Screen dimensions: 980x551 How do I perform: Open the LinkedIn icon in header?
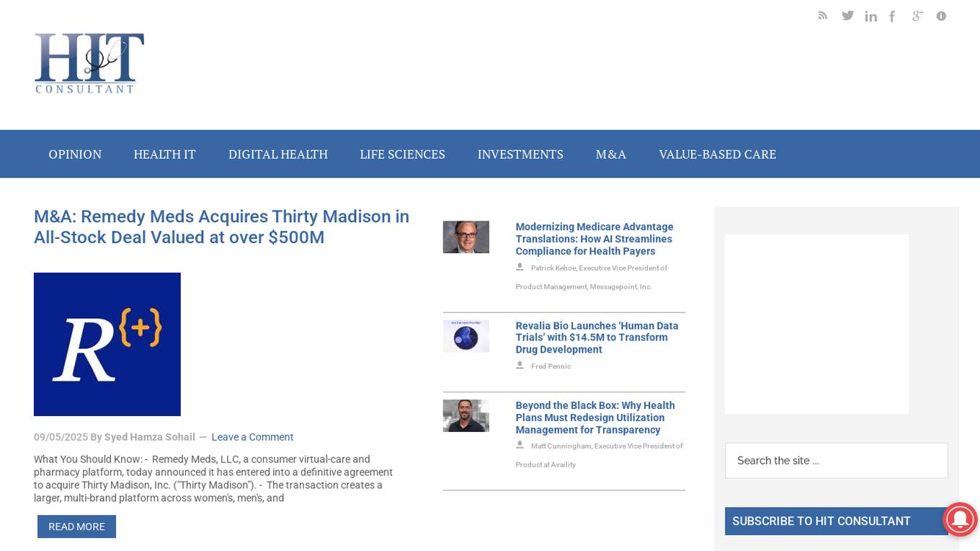(x=870, y=16)
